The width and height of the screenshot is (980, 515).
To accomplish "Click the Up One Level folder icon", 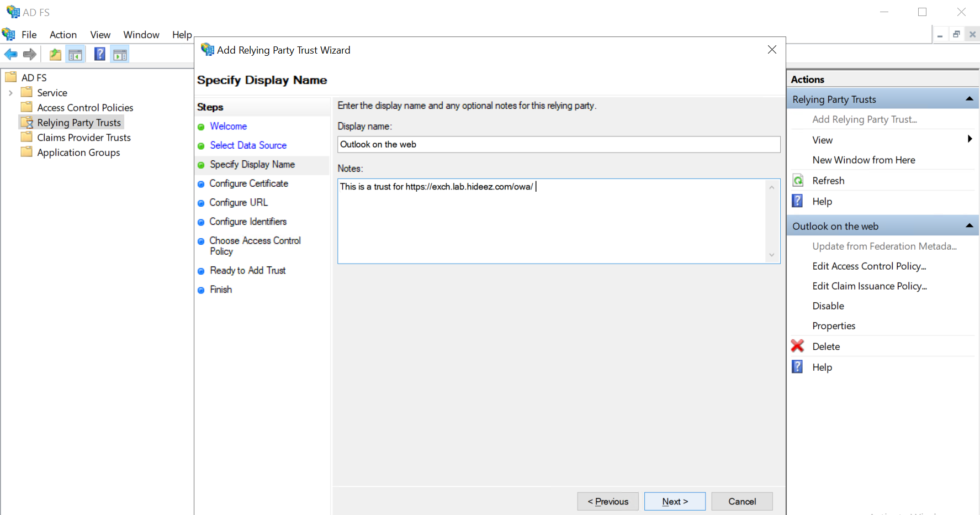I will point(55,54).
